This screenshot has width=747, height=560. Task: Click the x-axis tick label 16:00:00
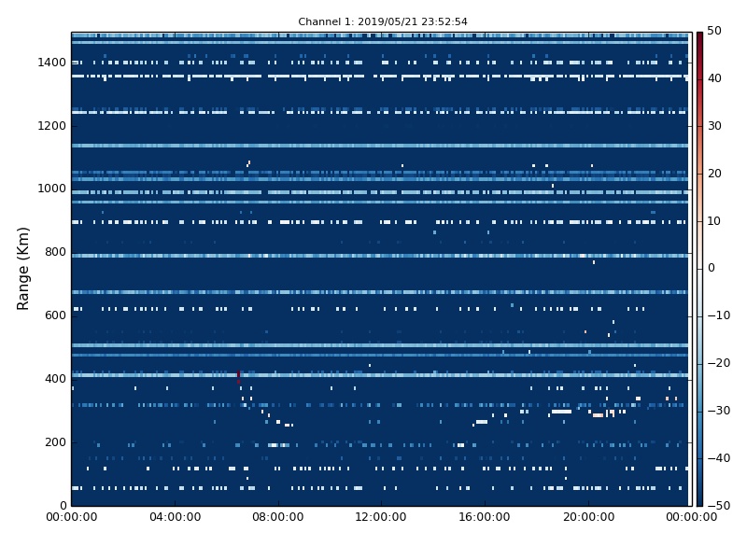tap(485, 517)
